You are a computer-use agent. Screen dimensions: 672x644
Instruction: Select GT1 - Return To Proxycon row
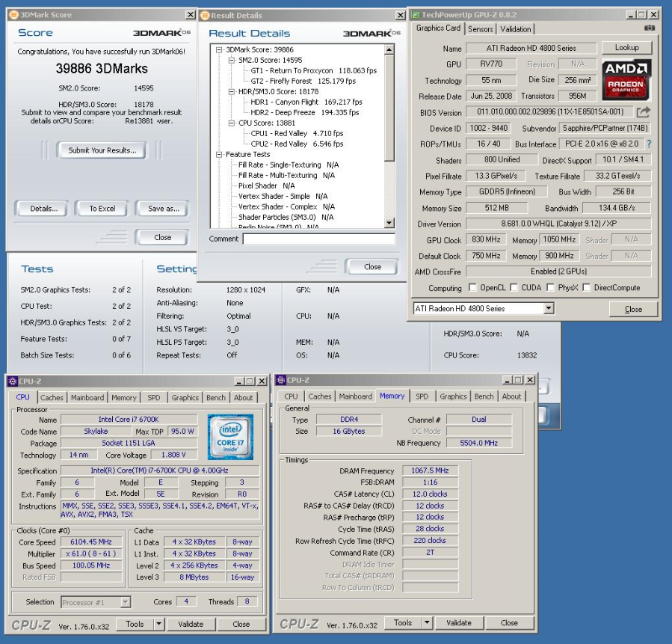point(313,71)
